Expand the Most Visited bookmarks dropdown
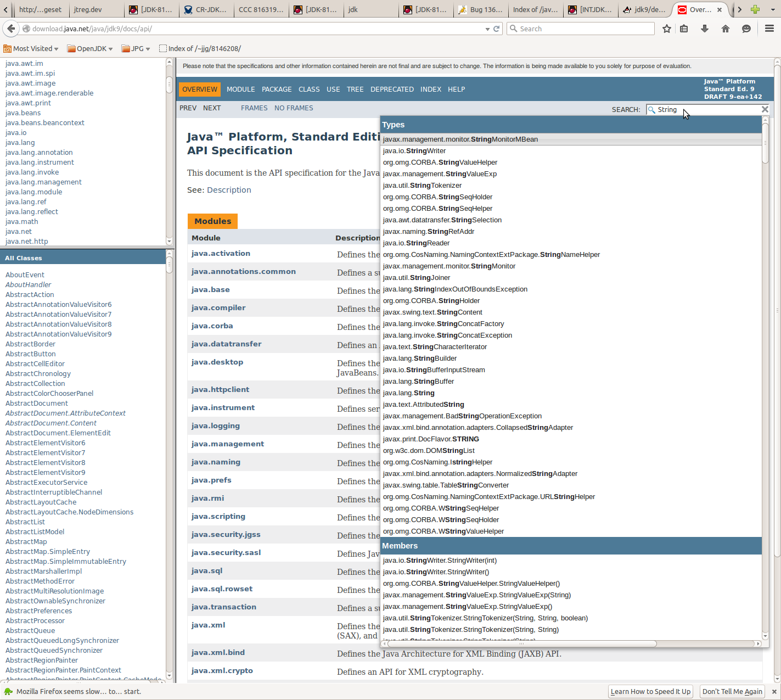The height and width of the screenshot is (700, 781). point(32,48)
